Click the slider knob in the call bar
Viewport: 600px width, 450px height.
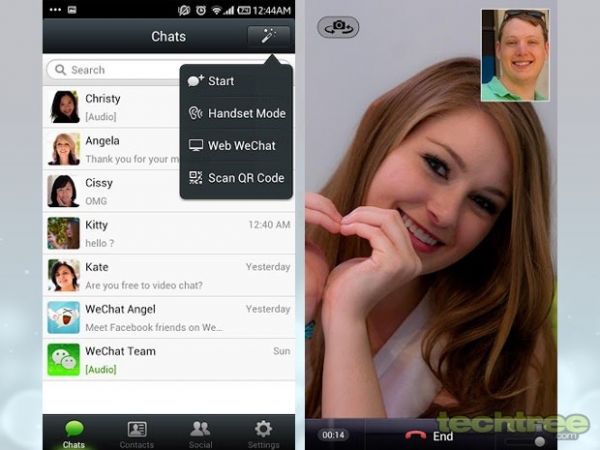(x=540, y=441)
